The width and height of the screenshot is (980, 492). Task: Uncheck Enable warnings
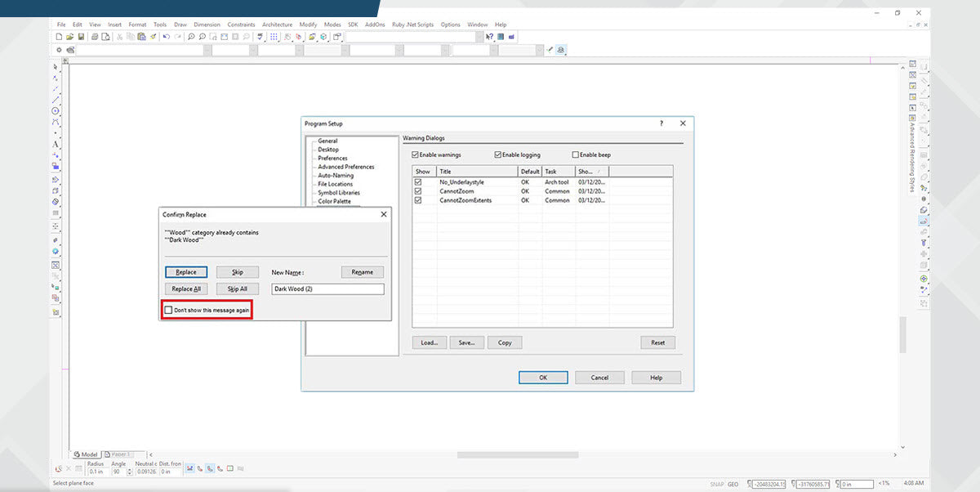click(x=416, y=154)
